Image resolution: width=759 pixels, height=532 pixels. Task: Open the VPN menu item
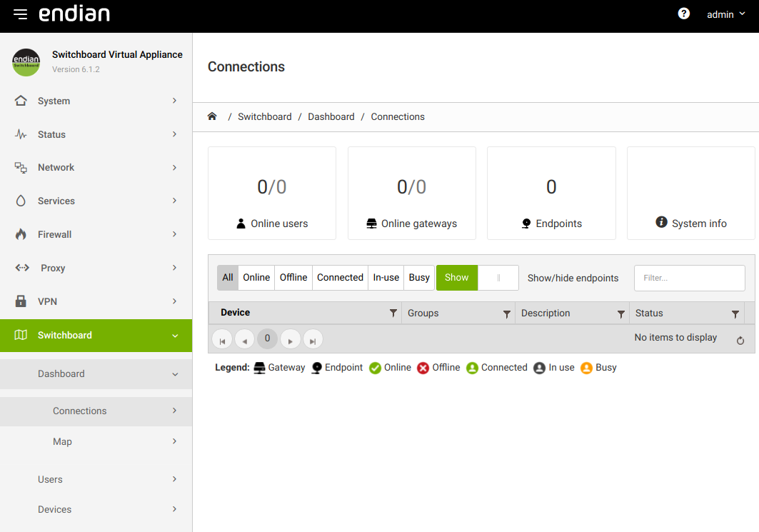pos(96,301)
